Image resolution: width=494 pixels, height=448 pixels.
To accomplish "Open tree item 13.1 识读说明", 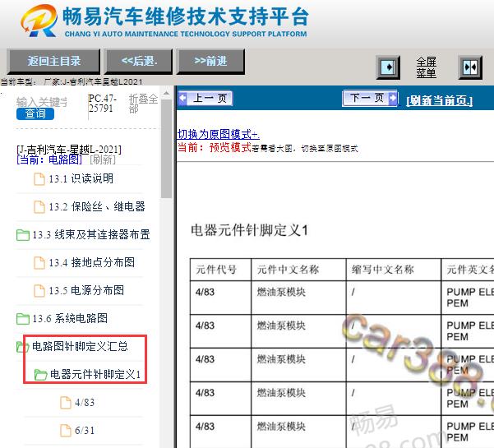I will pos(81,179).
